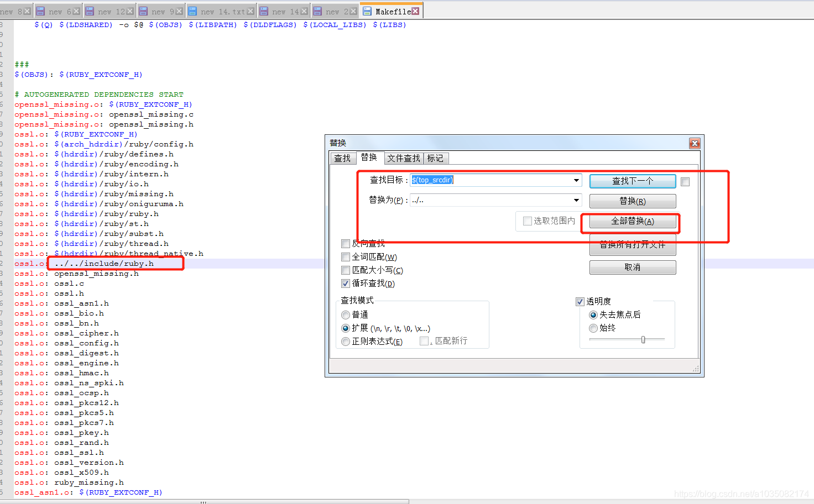Click the 全部替换(A) Replace All button
814x504 pixels.
click(633, 221)
